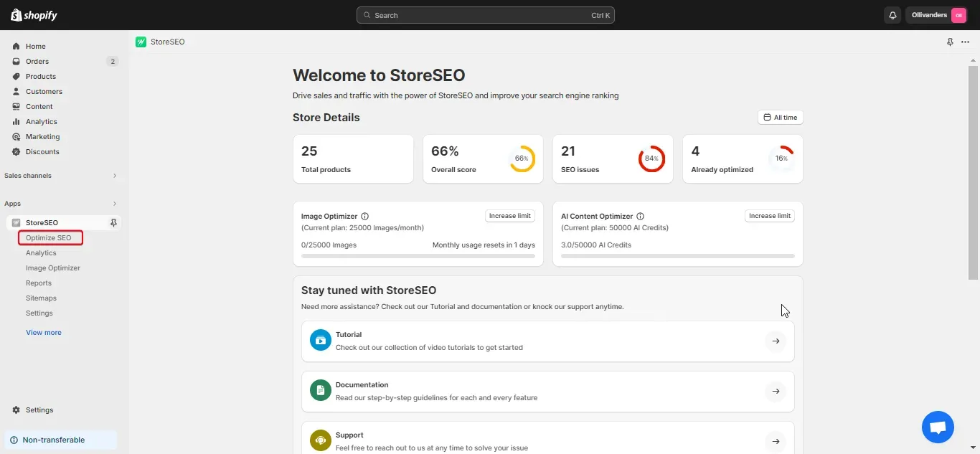Click View more link
The width and height of the screenshot is (980, 454).
click(44, 332)
